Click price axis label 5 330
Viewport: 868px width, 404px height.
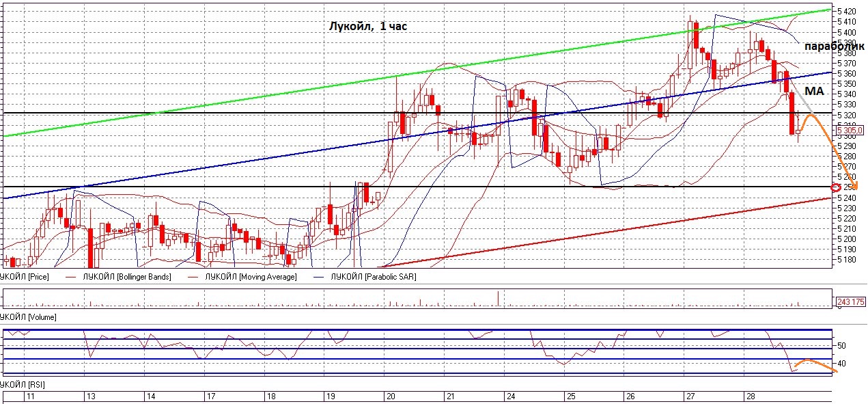[847, 104]
